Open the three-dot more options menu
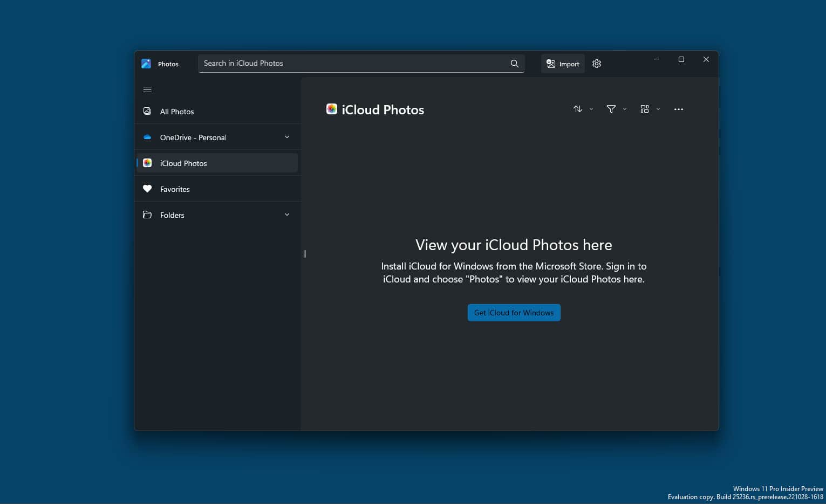Image resolution: width=826 pixels, height=504 pixels. 678,109
